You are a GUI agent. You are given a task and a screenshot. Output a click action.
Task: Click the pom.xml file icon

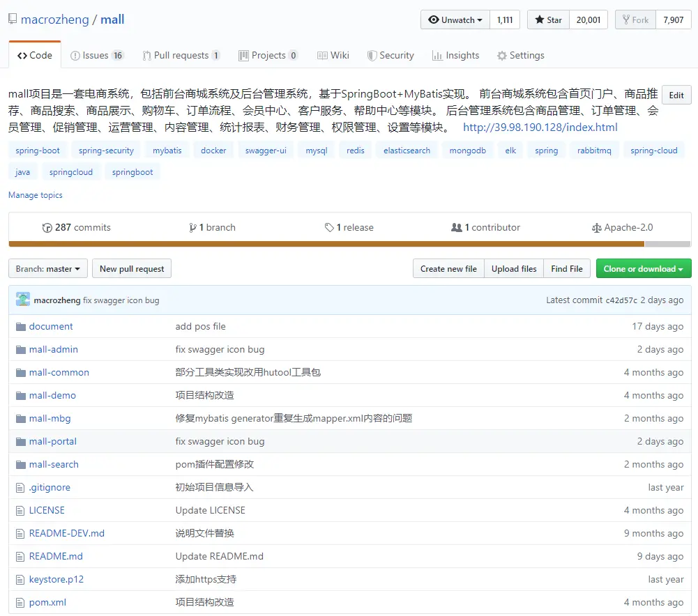pos(20,603)
